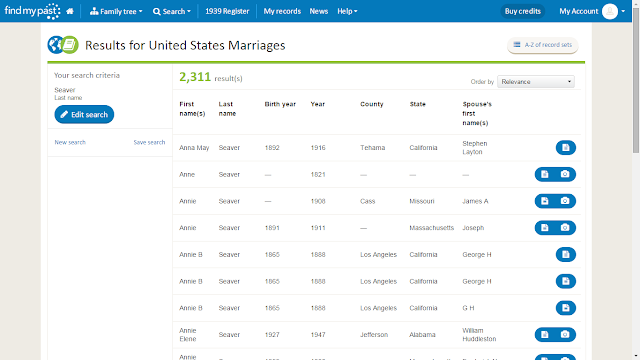Click the County column header
640x360 pixels.
click(371, 104)
